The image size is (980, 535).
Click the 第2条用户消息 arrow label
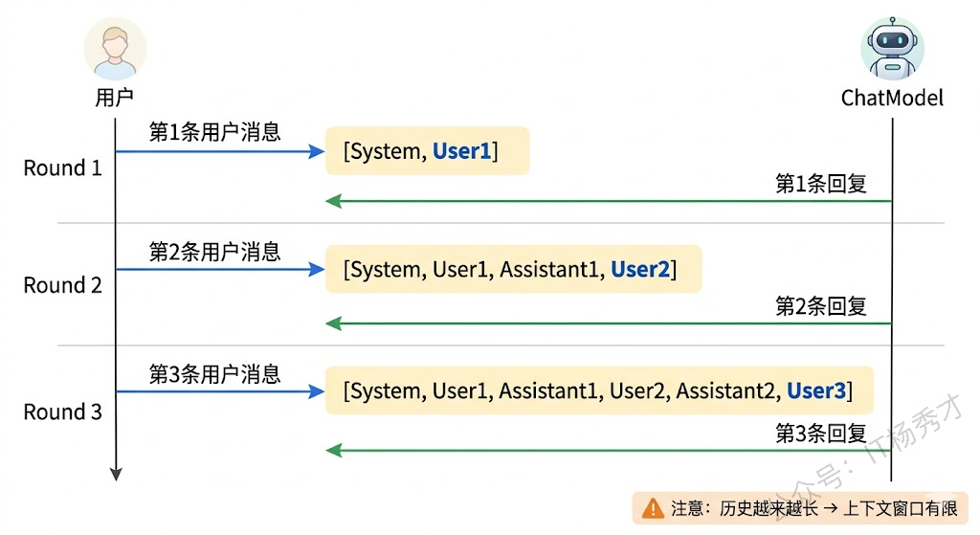pyautogui.click(x=214, y=252)
